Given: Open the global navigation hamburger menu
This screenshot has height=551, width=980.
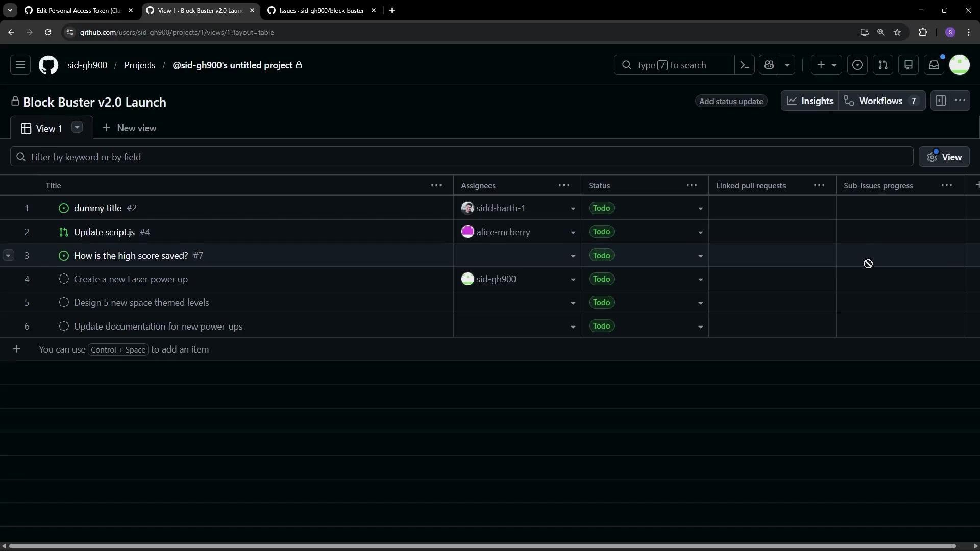Looking at the screenshot, I should pyautogui.click(x=20, y=65).
